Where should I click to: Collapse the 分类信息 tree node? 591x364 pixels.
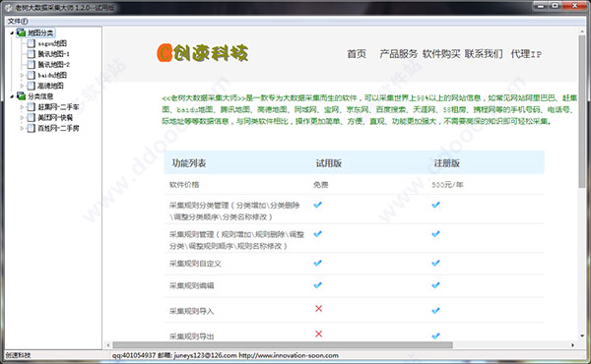point(12,96)
